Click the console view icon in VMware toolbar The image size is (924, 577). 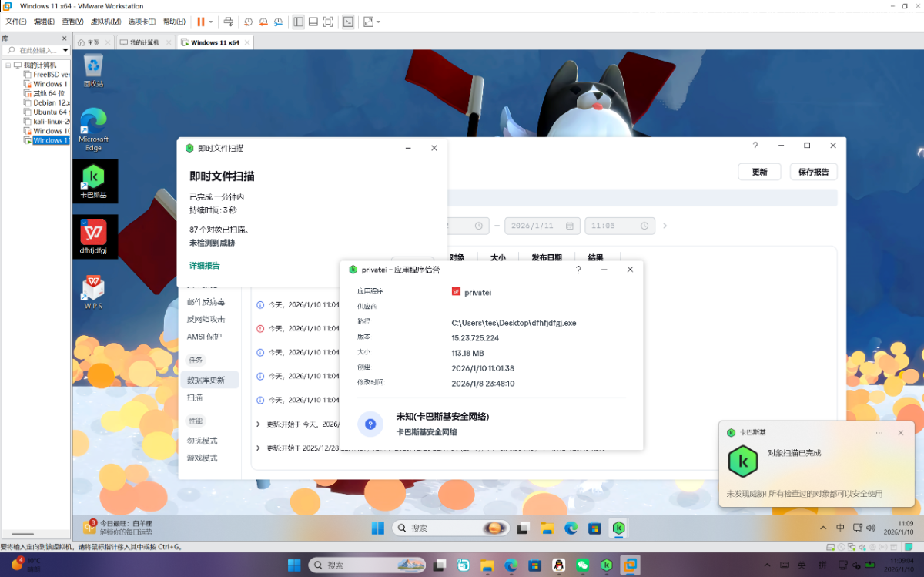pyautogui.click(x=348, y=22)
